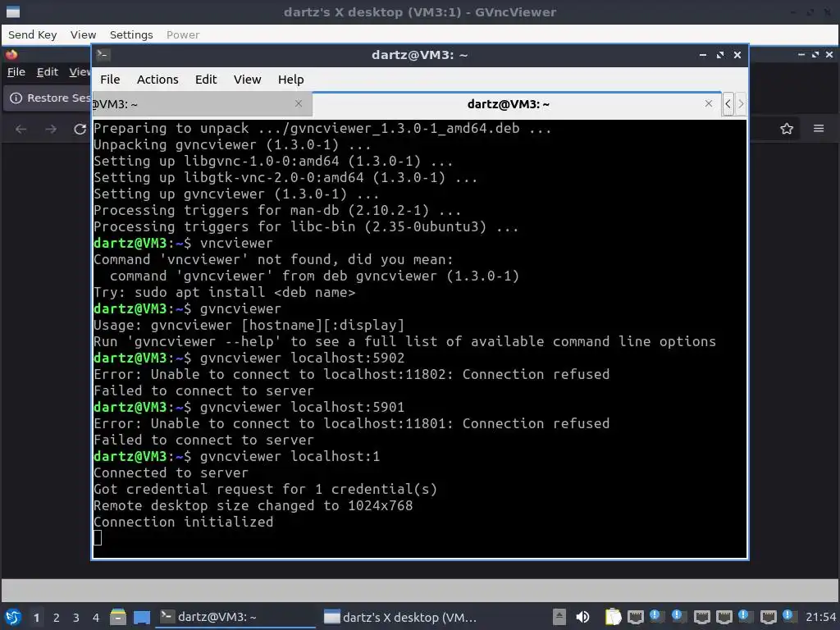Open the GVncViewer Settings menu
This screenshot has width=840, height=630.
(131, 34)
